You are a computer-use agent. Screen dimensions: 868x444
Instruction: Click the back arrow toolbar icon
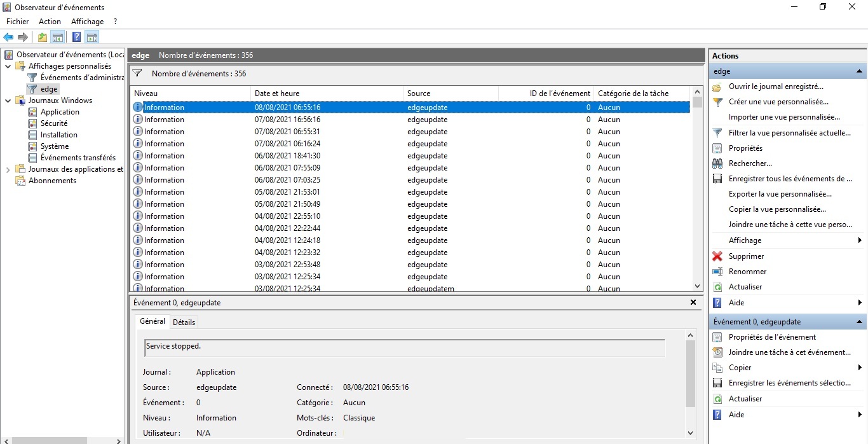point(8,37)
